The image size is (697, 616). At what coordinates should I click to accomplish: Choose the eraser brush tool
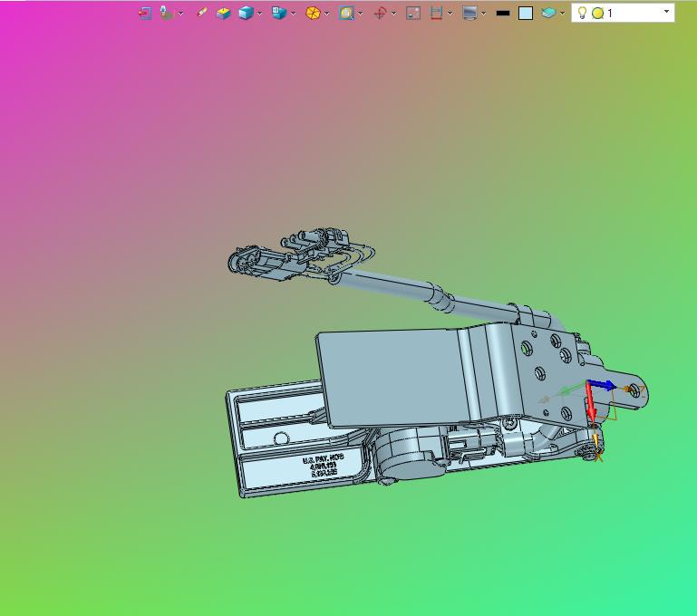pos(201,14)
